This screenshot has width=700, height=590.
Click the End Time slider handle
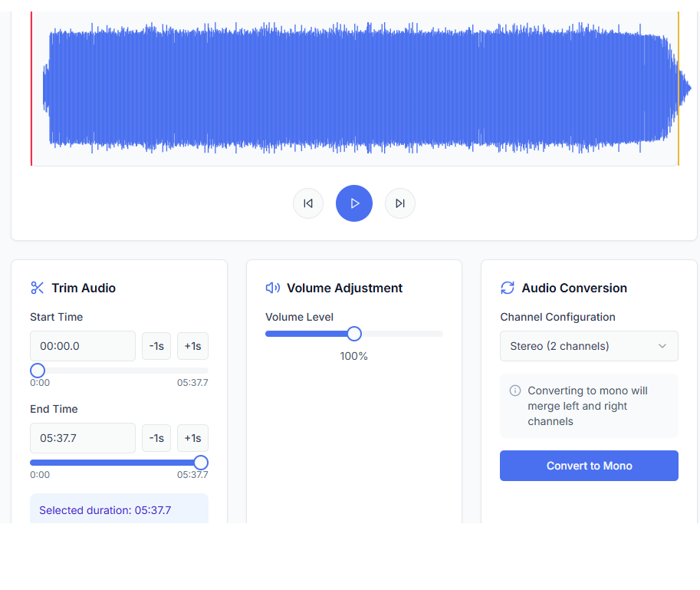click(x=201, y=463)
